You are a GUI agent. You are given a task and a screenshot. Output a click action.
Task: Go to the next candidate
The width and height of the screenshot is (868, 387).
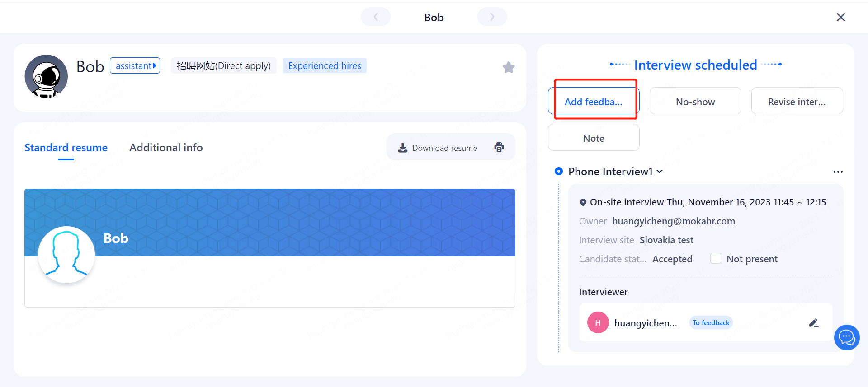coord(492,17)
